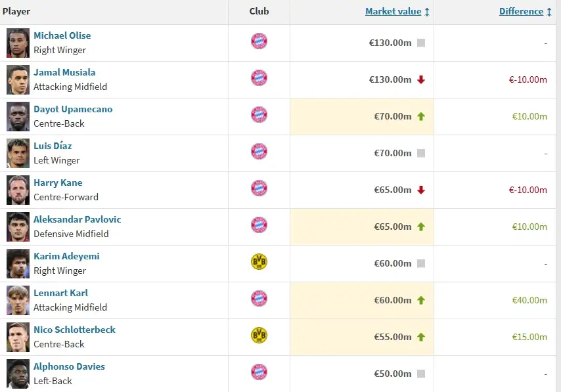Click grey unchanged square for Luis Díaz
561x392 pixels.
pyautogui.click(x=421, y=153)
